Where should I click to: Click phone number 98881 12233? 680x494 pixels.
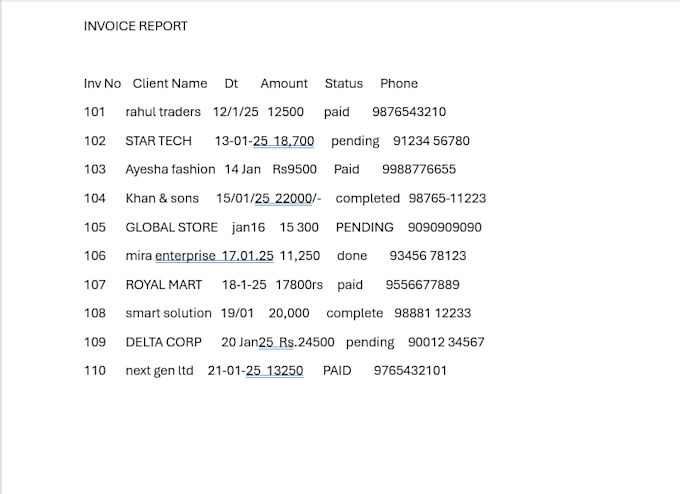pyautogui.click(x=432, y=313)
